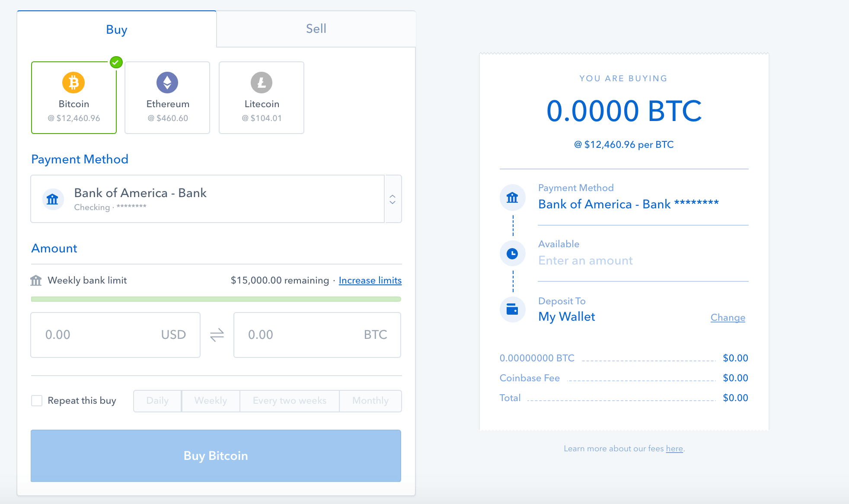Click the wallet deposit destination icon
The width and height of the screenshot is (849, 504).
(512, 309)
